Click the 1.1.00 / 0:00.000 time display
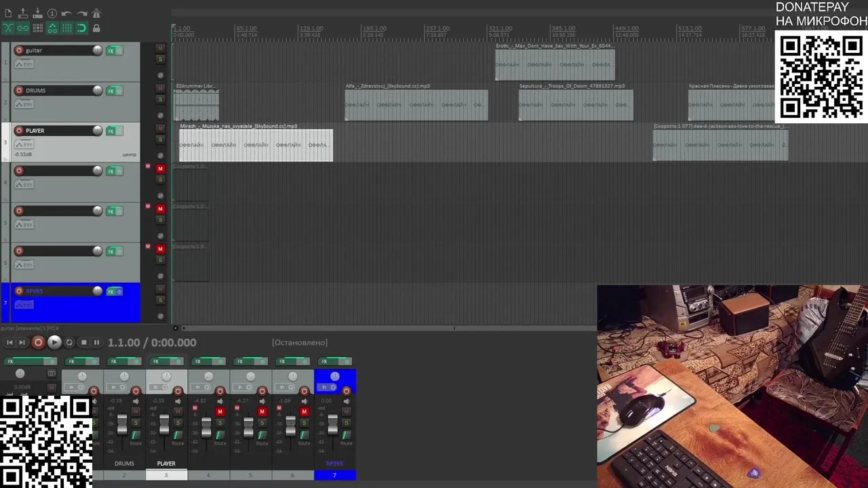This screenshot has width=868, height=488. (152, 343)
